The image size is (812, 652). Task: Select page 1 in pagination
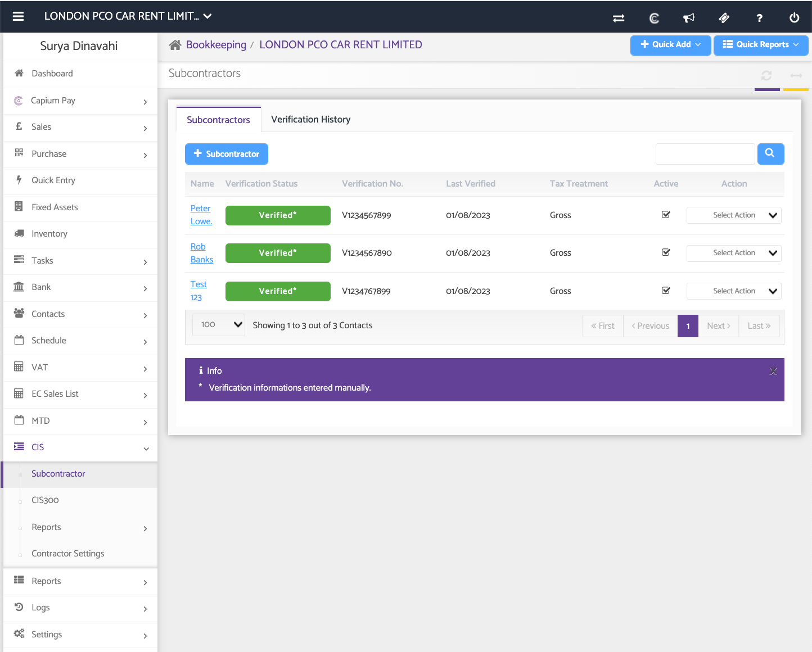[x=688, y=326]
